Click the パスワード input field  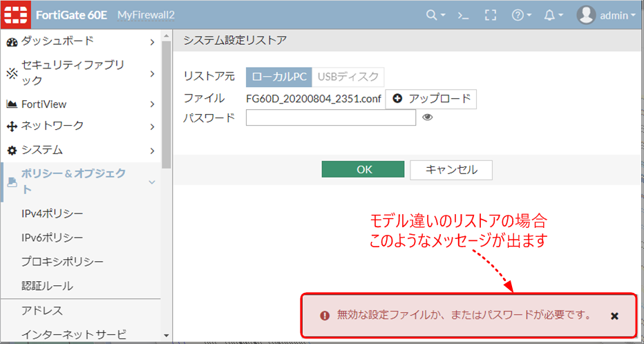331,117
